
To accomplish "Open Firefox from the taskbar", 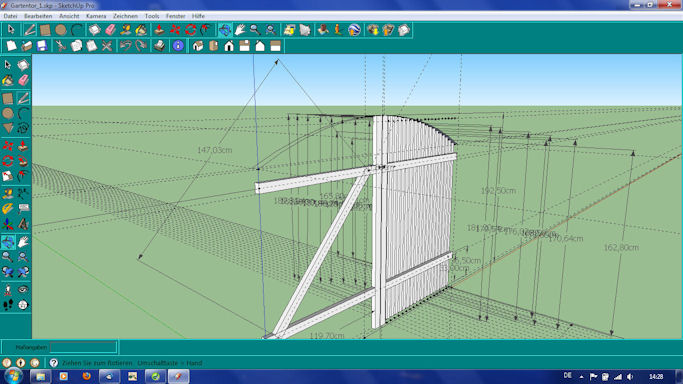I will (x=86, y=376).
